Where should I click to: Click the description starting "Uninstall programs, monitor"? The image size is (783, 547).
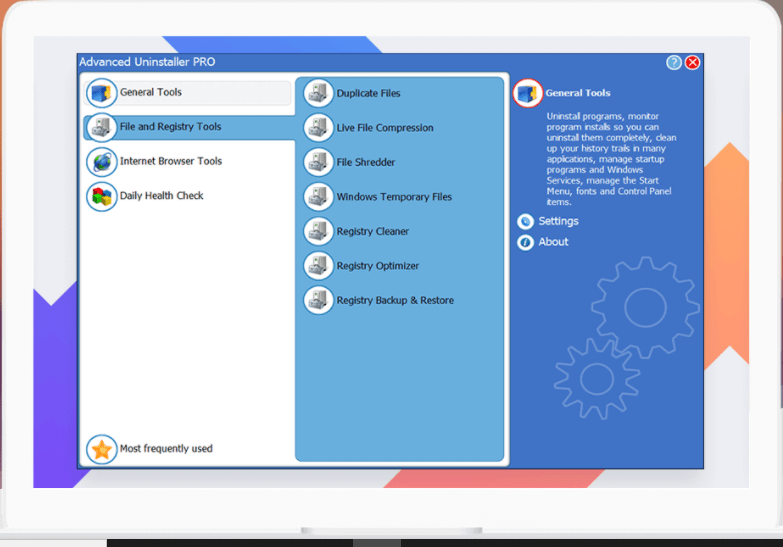pyautogui.click(x=611, y=159)
